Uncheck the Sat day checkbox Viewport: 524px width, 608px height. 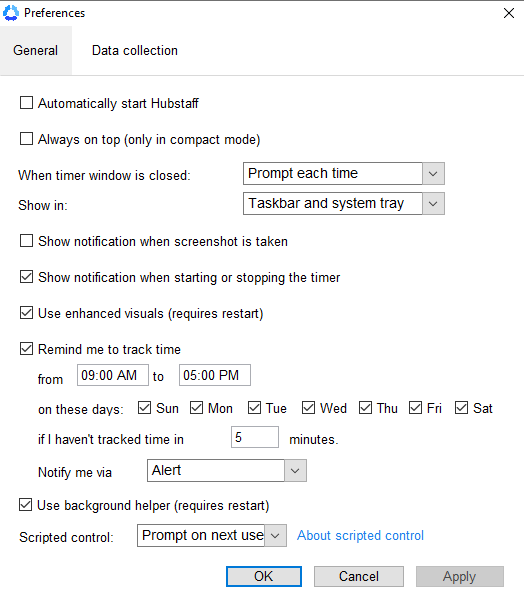pyautogui.click(x=462, y=408)
